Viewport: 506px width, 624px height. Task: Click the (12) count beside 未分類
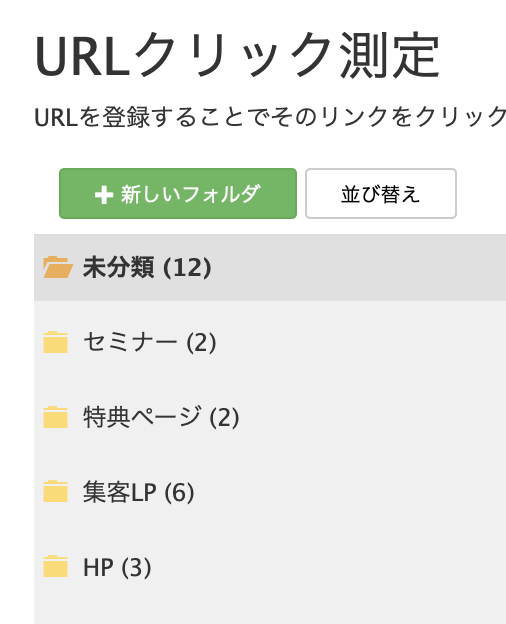[187, 267]
